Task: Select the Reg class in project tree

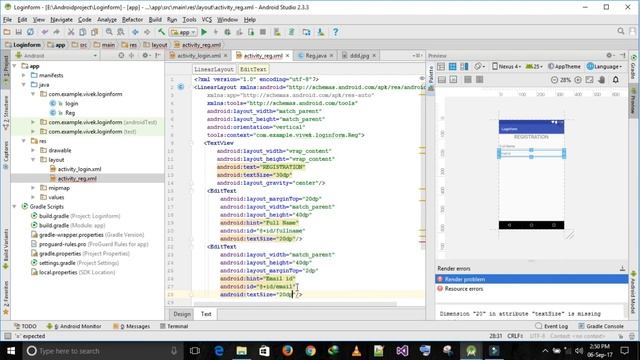Action: tap(70, 113)
